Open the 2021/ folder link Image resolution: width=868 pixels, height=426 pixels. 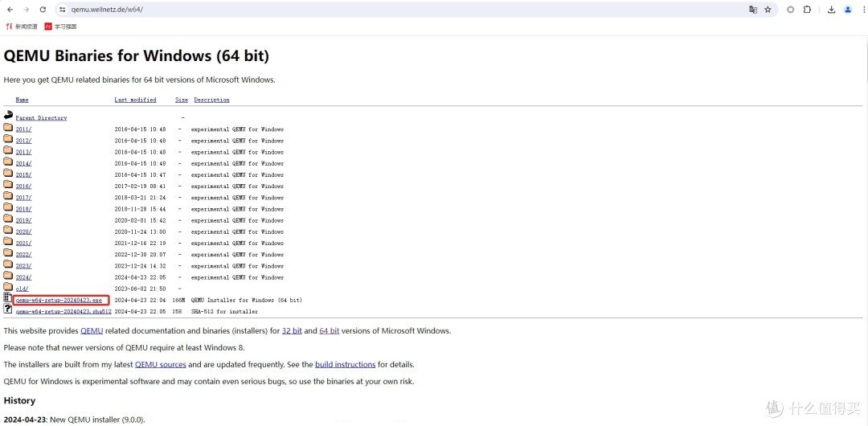point(23,244)
